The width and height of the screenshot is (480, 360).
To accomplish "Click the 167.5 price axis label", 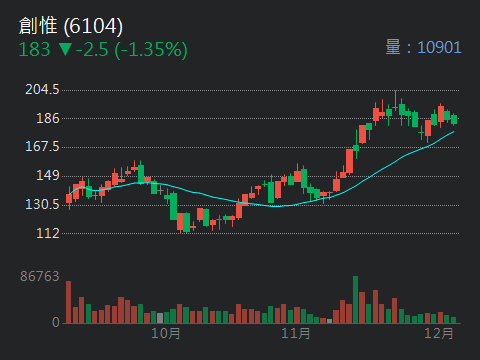I will coord(42,146).
